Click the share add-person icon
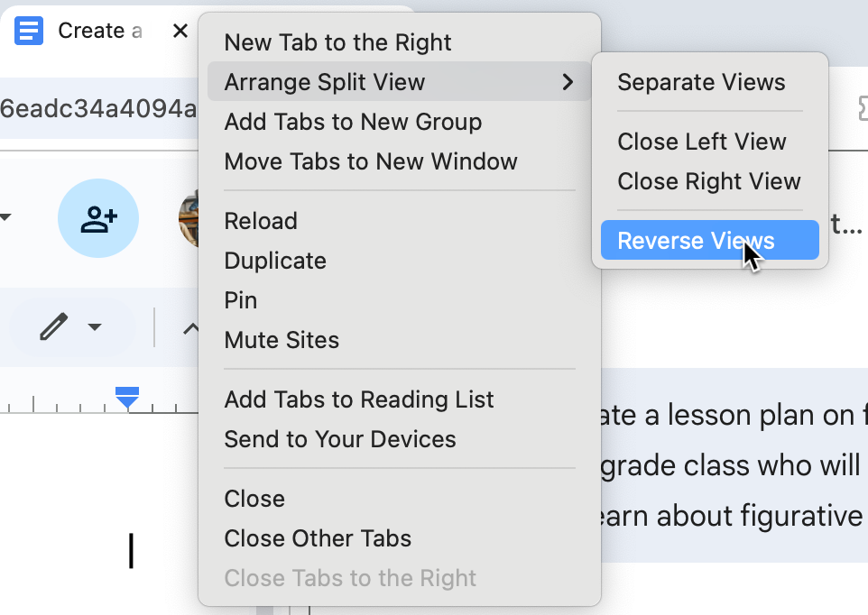Viewport: 868px width, 615px height. (x=98, y=218)
